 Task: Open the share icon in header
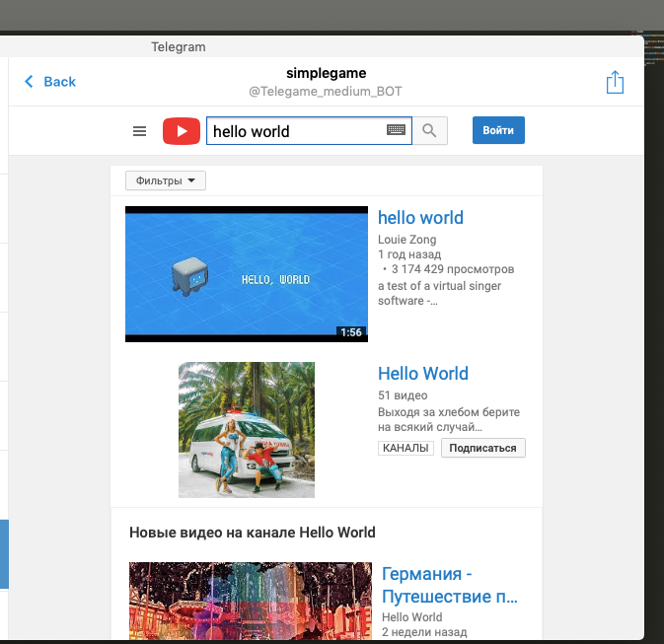coord(615,82)
